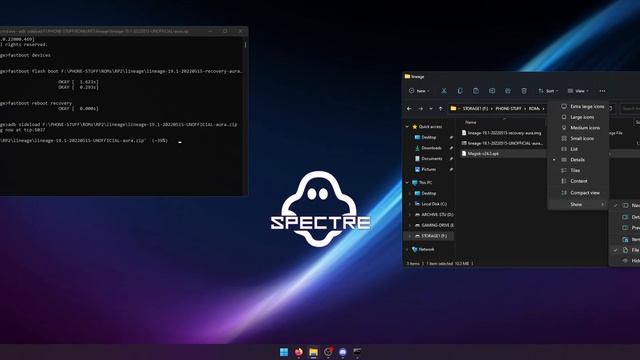Click the Paste icon in Explorer toolbar
This screenshot has width=640, height=360.
(476, 91)
